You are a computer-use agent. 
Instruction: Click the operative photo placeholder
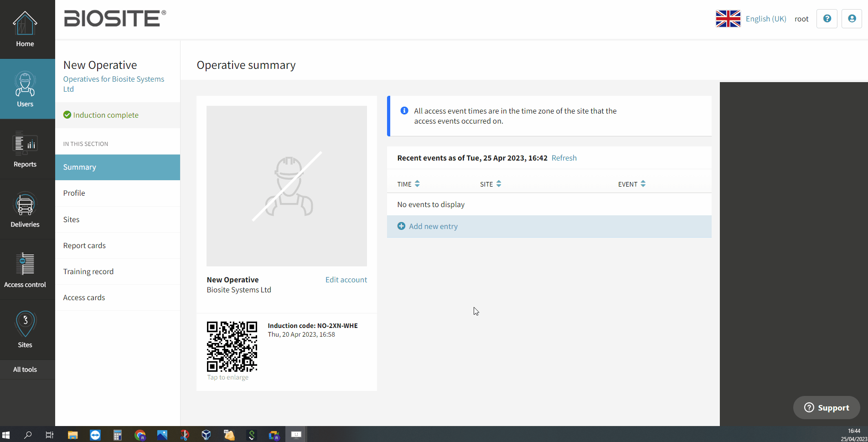pos(287,186)
